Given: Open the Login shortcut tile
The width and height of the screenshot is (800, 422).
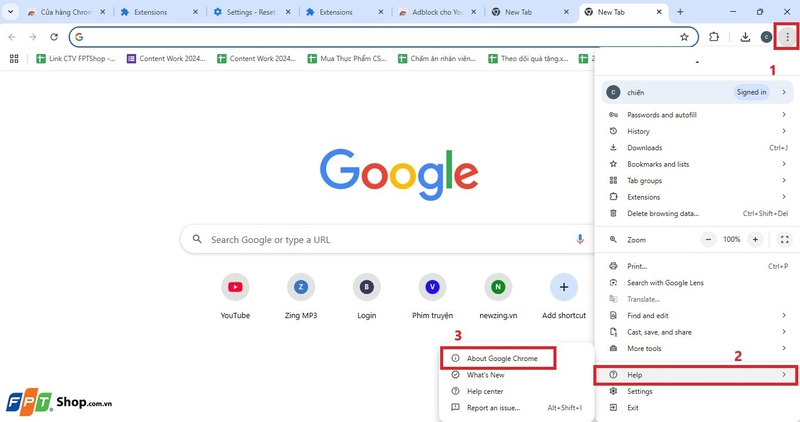Looking at the screenshot, I should [x=366, y=296].
